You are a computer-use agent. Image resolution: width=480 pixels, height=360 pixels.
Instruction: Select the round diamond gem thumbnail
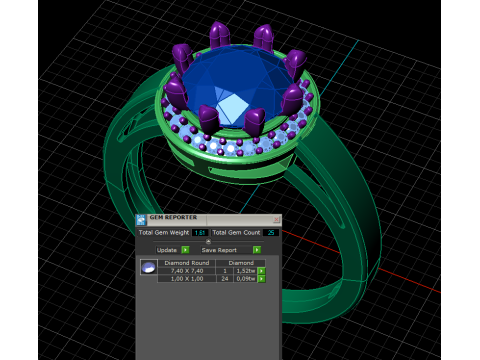(148, 267)
